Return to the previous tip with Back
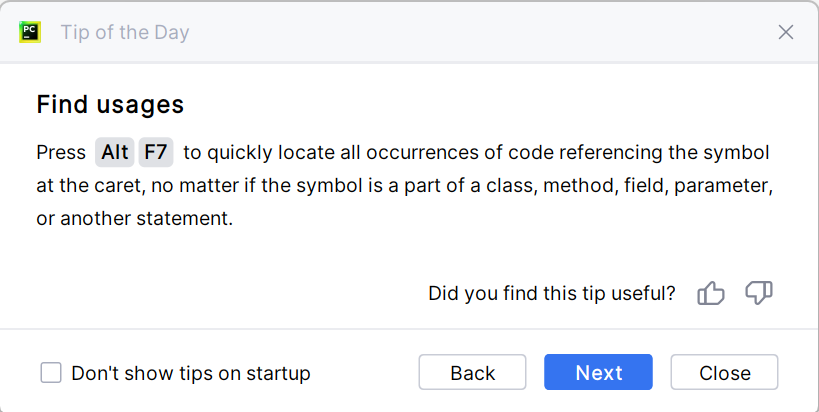This screenshot has height=412, width=819. pos(472,373)
